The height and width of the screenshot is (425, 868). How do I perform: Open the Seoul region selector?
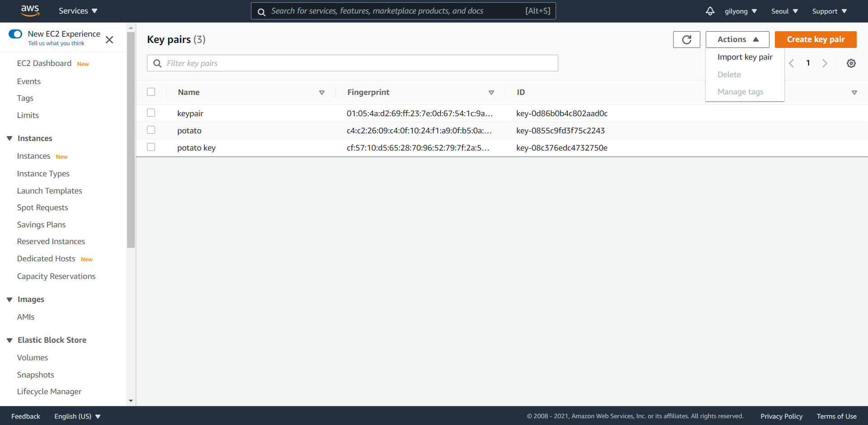point(784,11)
